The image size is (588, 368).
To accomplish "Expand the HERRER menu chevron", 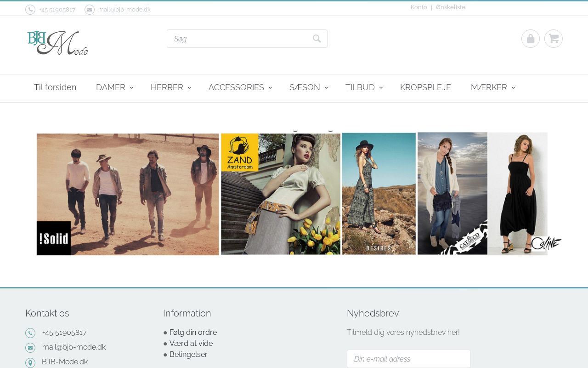I will 189,87.
